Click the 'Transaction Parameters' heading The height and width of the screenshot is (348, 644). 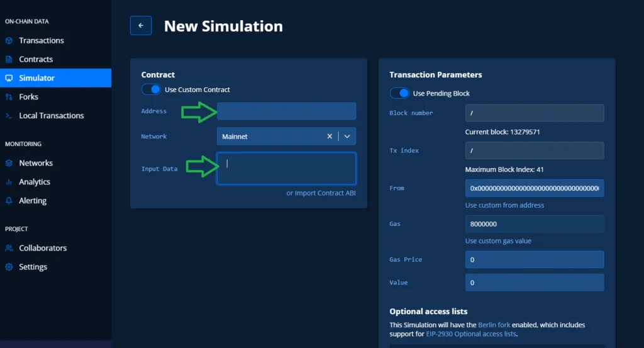click(435, 75)
